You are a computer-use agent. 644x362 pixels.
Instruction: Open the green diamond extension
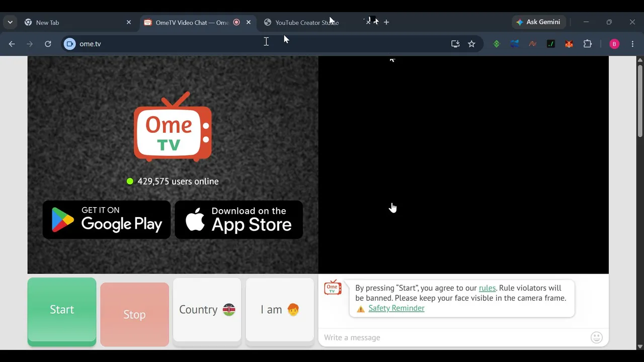[x=497, y=44]
